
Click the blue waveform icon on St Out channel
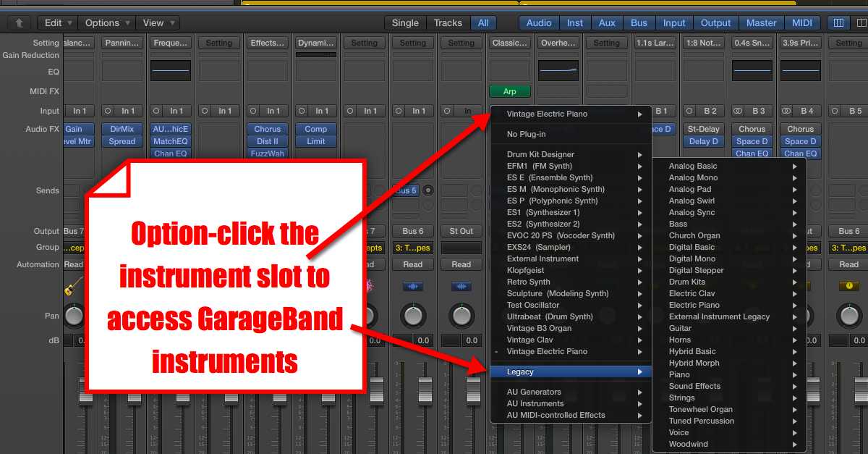point(461,287)
